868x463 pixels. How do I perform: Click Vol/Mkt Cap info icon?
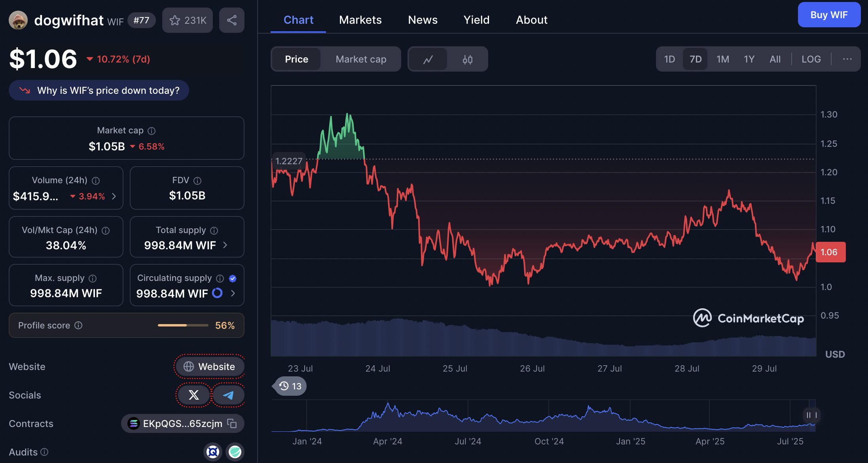click(x=106, y=230)
